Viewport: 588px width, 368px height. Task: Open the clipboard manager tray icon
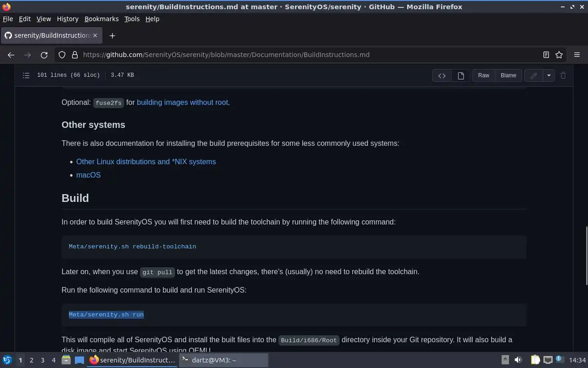click(x=535, y=360)
